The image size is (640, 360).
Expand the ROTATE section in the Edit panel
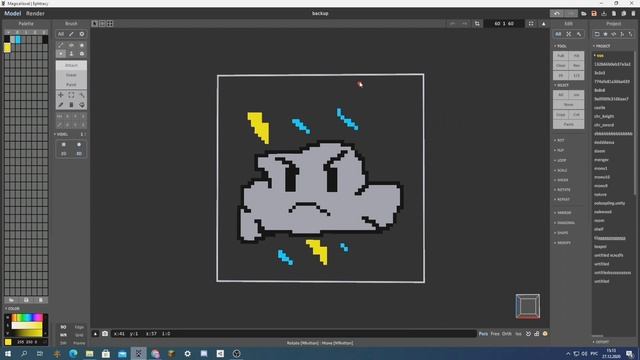point(564,190)
